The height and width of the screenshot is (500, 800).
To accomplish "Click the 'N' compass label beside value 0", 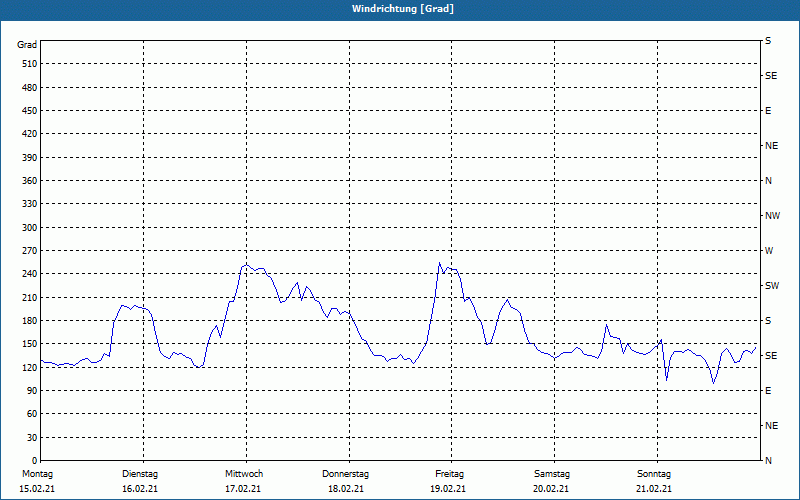I will [x=768, y=461].
